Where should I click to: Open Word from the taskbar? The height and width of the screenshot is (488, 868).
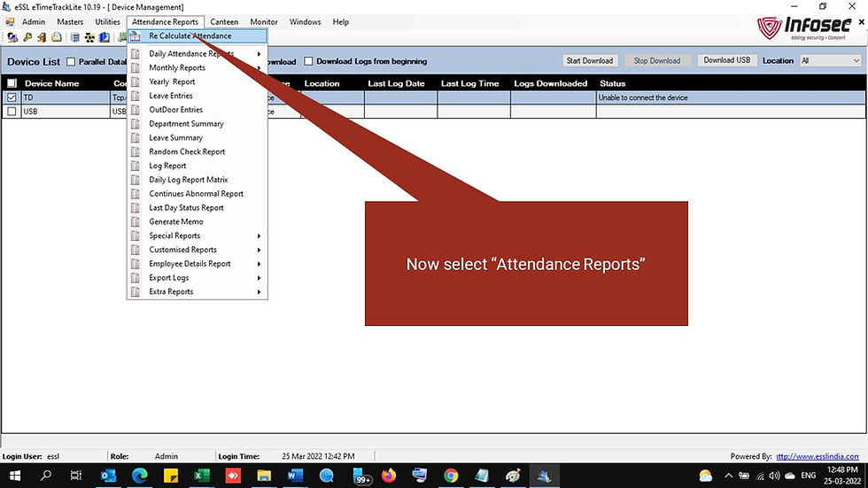coord(295,476)
